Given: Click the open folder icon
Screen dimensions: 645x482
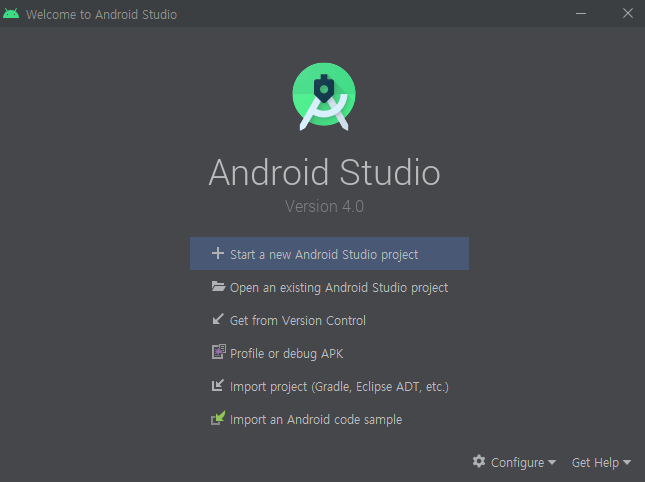Looking at the screenshot, I should pos(218,286).
